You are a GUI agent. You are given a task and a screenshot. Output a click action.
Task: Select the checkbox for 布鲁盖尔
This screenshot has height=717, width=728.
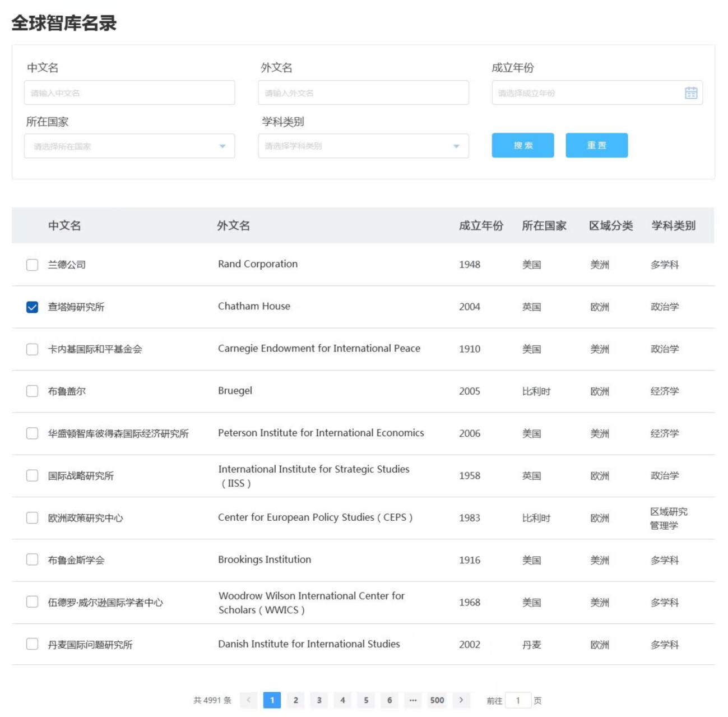[32, 391]
